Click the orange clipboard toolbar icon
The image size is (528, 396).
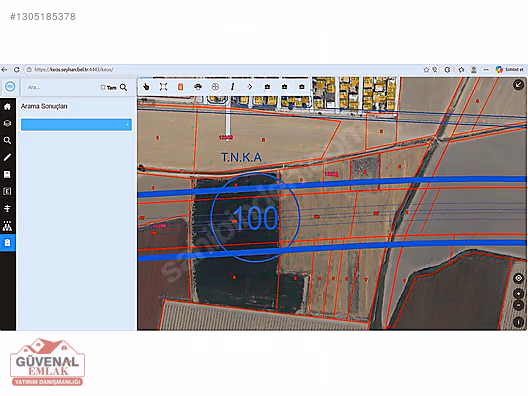point(180,87)
